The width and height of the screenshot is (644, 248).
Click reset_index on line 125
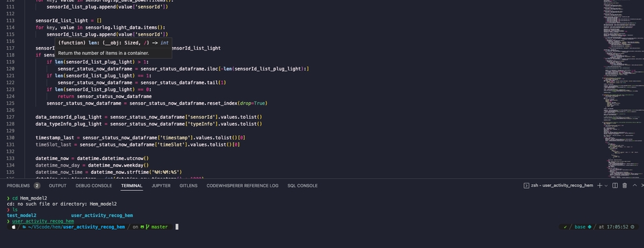coord(223,104)
